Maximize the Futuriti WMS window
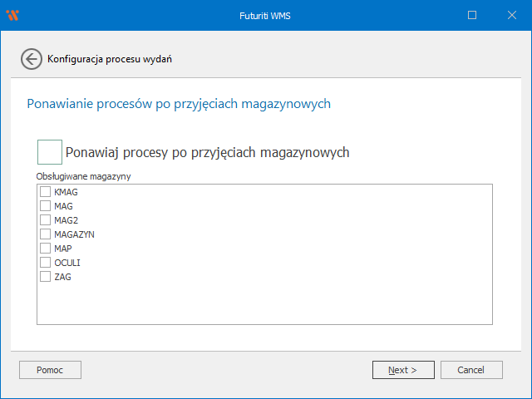Viewport: 532px width, 399px height. coord(472,15)
